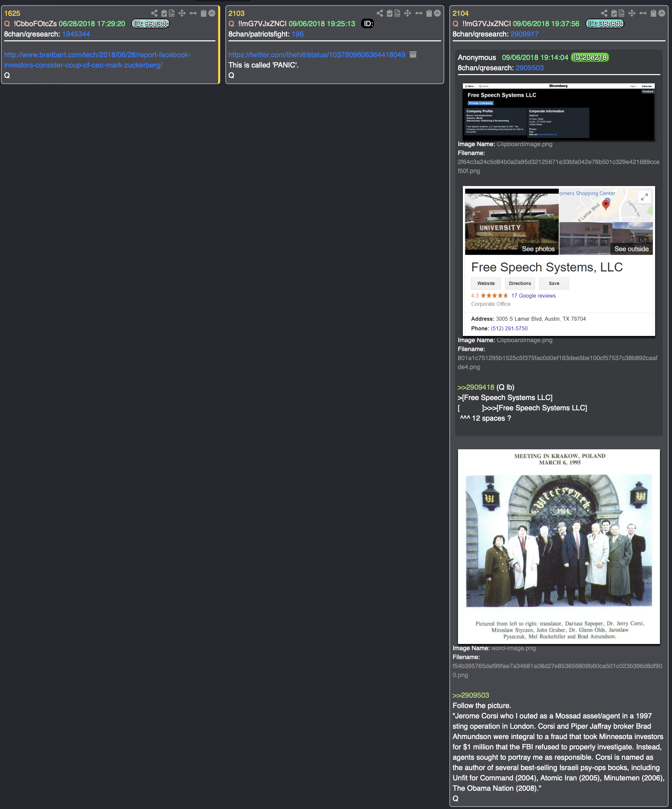
Task: Click the "Follow the picture." line
Action: [482, 706]
